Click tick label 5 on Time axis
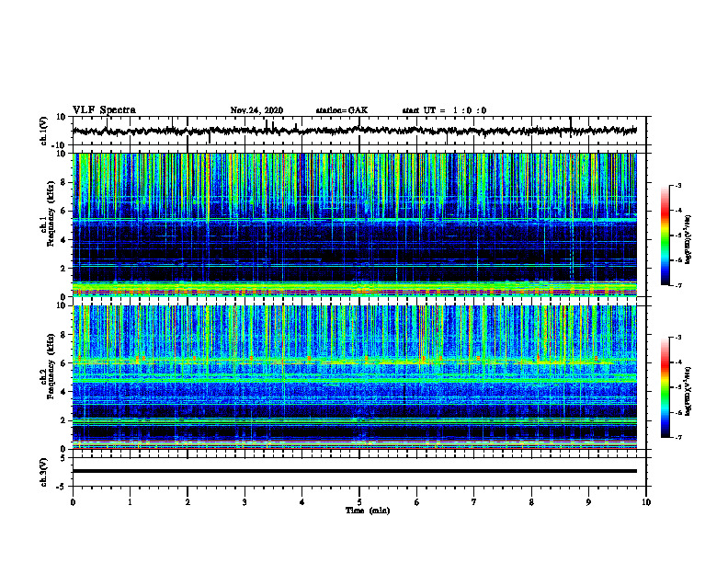Viewport: 728px width, 563px height. [x=359, y=502]
